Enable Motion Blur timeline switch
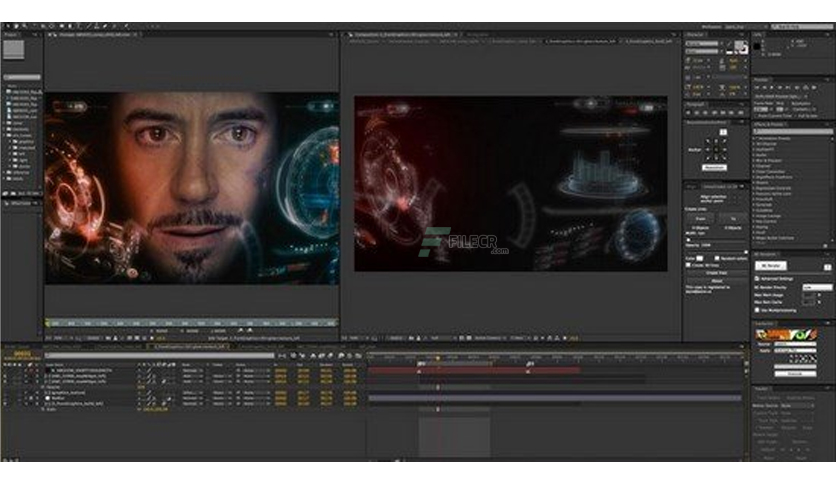 [329, 356]
